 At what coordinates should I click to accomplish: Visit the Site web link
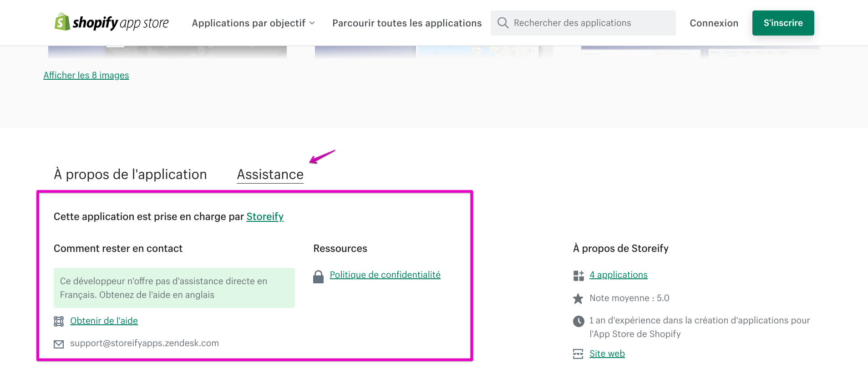pyautogui.click(x=607, y=353)
